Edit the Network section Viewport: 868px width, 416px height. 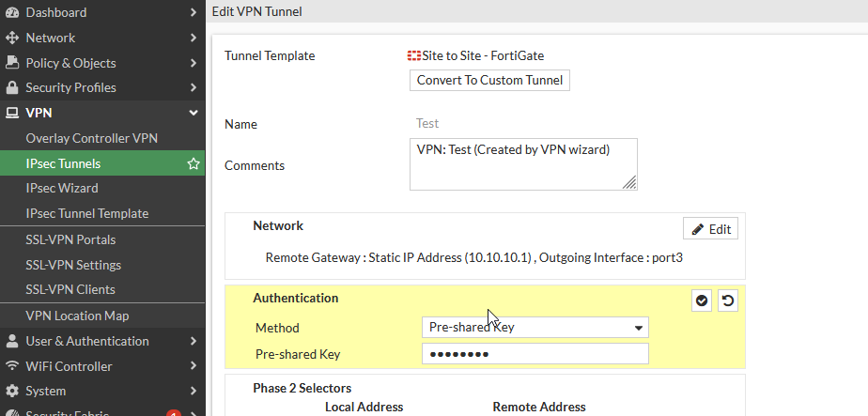coord(710,229)
